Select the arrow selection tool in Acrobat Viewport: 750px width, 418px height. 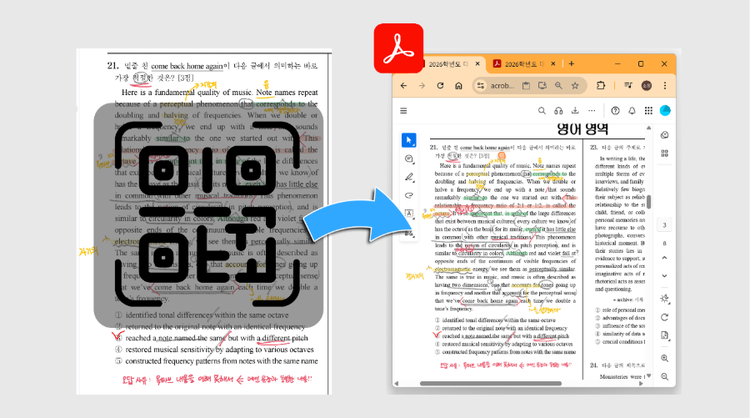point(408,140)
